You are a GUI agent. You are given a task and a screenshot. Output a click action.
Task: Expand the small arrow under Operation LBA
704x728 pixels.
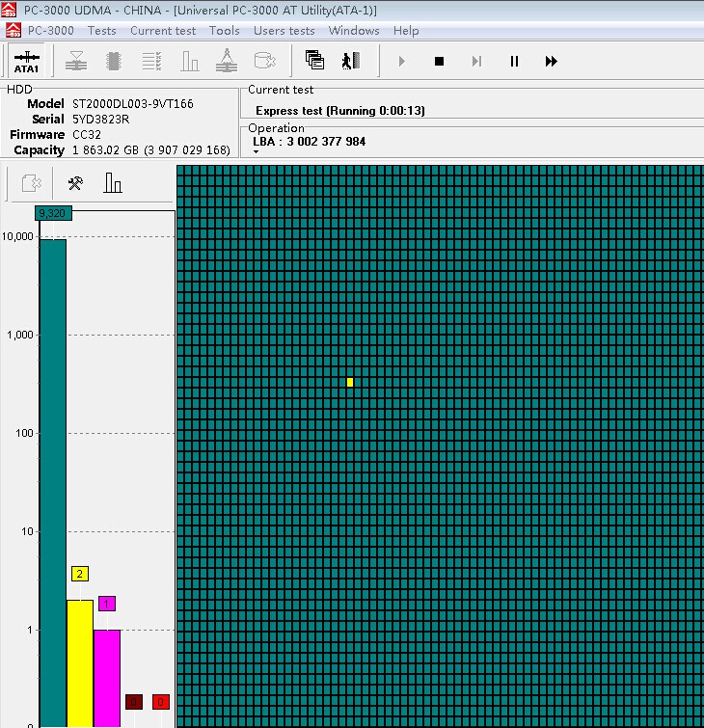(257, 152)
